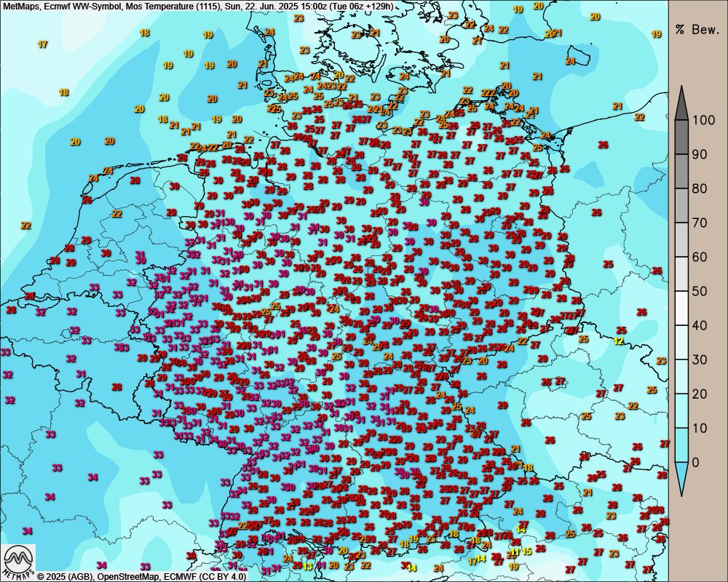Image resolution: width=728 pixels, height=582 pixels.
Task: Click the downward arrow below the legend
Action: [x=682, y=479]
